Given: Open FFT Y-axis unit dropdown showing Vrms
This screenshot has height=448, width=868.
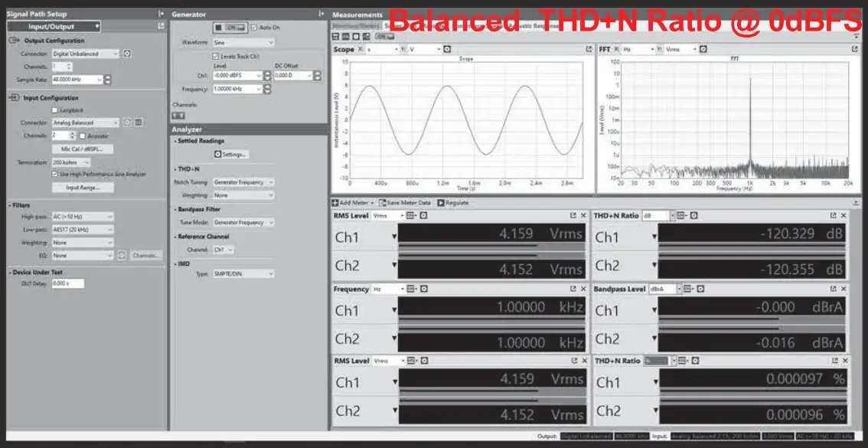Looking at the screenshot, I should [680, 49].
